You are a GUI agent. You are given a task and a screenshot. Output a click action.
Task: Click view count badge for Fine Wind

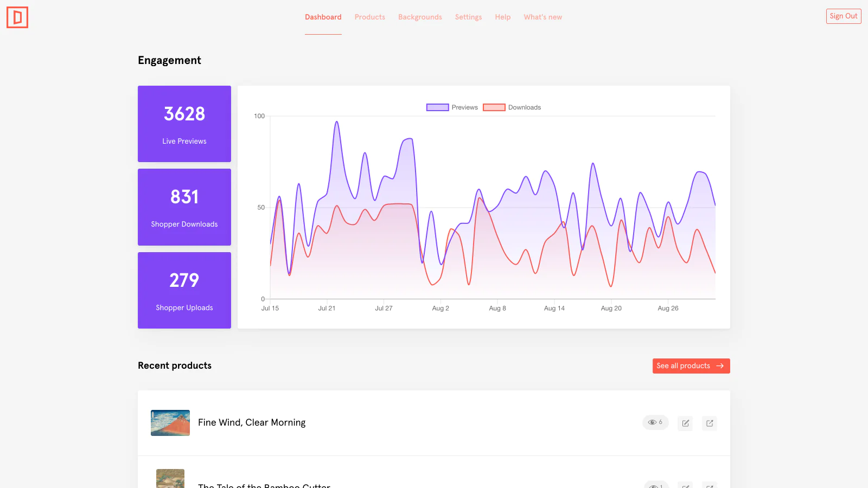pyautogui.click(x=655, y=422)
